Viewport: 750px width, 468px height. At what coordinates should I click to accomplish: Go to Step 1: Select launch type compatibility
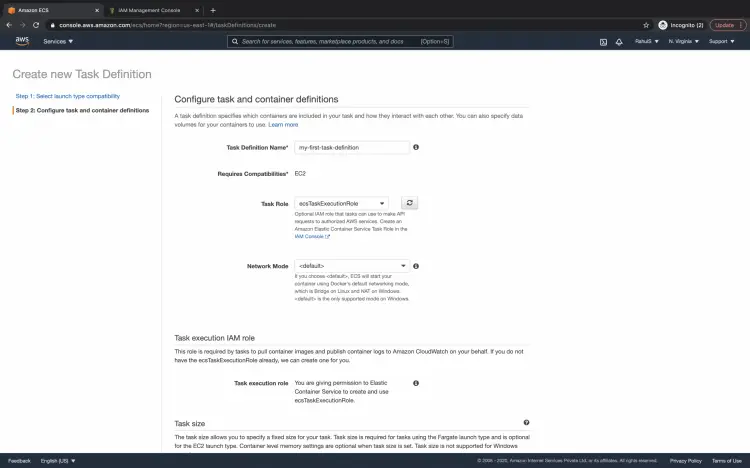pyautogui.click(x=67, y=96)
